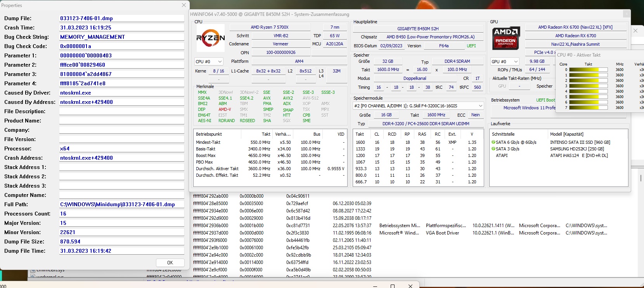
Task: Click the Dump File Size 870.594 field
Action: click(122, 241)
